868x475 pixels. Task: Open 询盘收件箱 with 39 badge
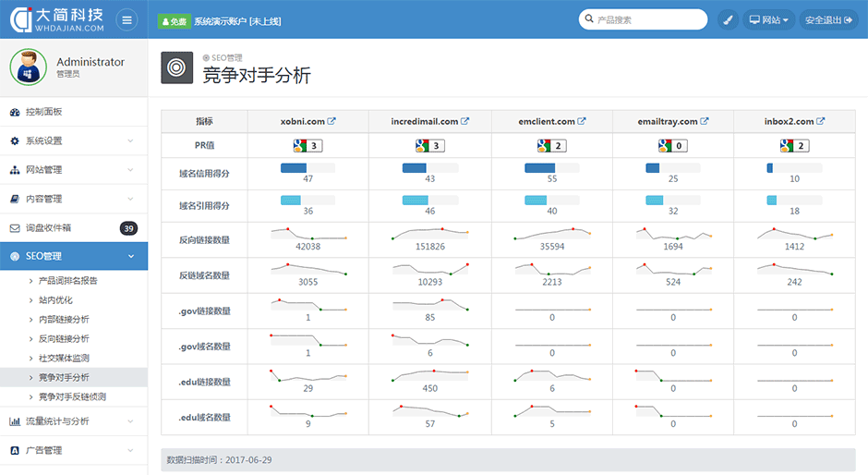point(74,227)
